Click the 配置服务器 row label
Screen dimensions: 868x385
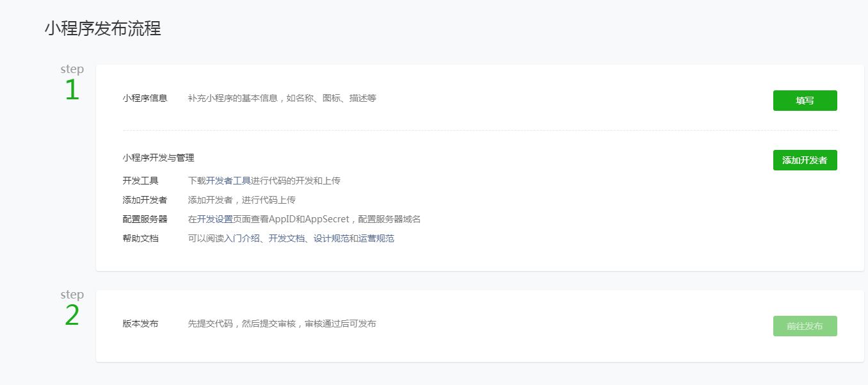(x=145, y=219)
